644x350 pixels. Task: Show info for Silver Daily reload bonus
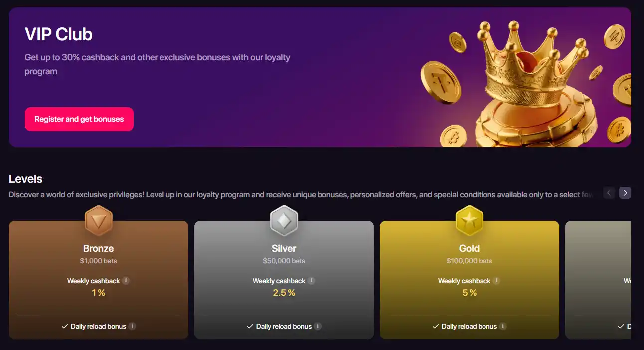click(x=318, y=326)
